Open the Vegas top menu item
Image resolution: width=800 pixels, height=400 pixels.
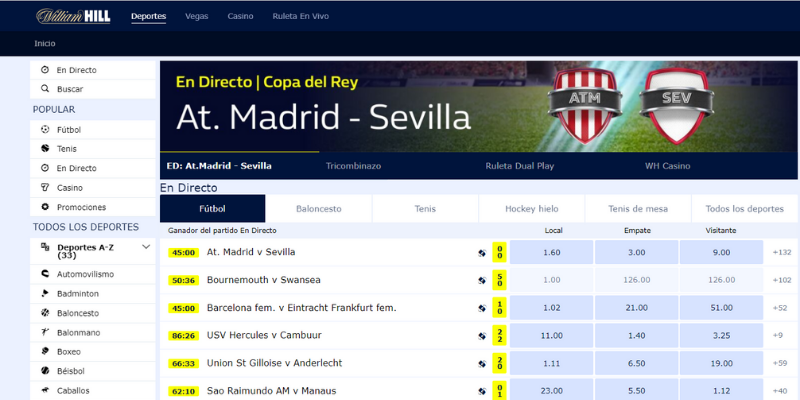[196, 16]
